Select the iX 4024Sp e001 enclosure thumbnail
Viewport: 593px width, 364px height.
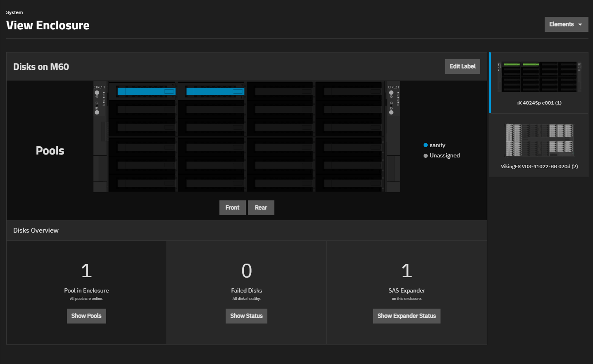[x=539, y=83]
